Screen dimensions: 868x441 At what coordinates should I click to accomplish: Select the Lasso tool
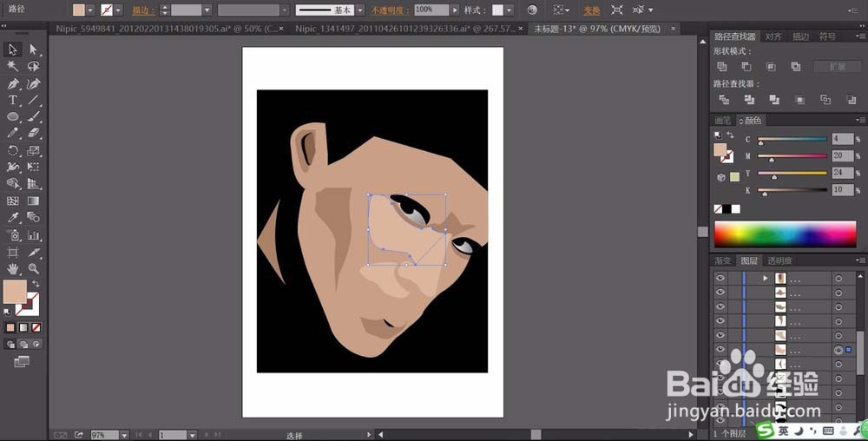coord(33,66)
